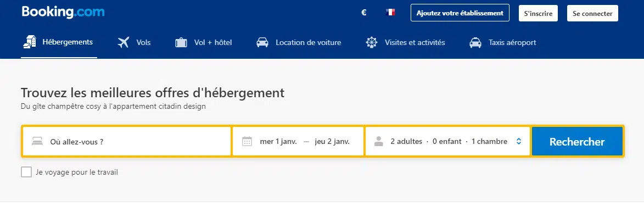The height and width of the screenshot is (206, 644).
Task: Click the car rental icon
Action: point(262,42)
